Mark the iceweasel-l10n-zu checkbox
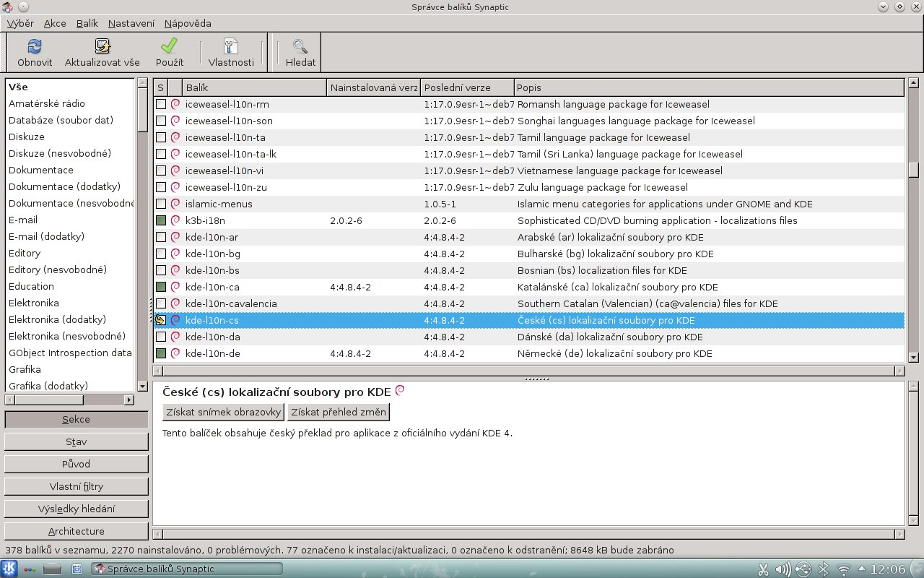 [x=161, y=187]
